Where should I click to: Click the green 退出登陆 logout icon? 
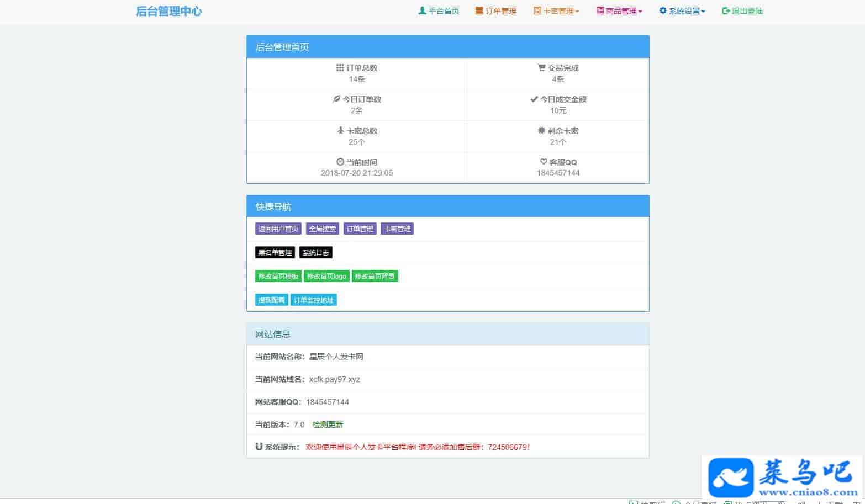[726, 10]
